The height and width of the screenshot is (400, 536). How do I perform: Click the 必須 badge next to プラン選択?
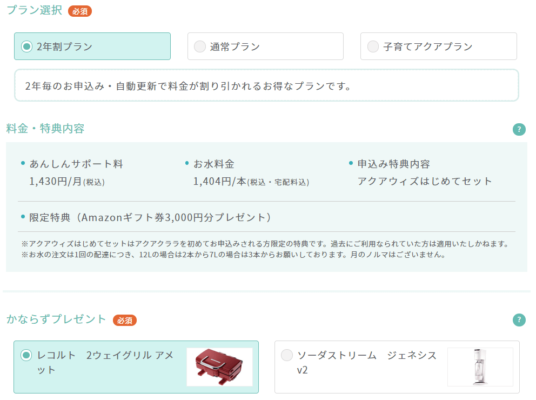click(x=80, y=11)
